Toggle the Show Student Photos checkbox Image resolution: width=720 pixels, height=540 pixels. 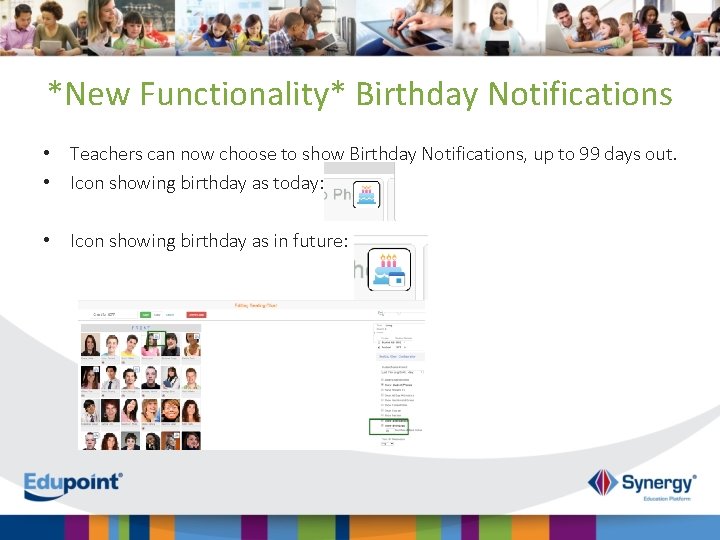tap(382, 385)
